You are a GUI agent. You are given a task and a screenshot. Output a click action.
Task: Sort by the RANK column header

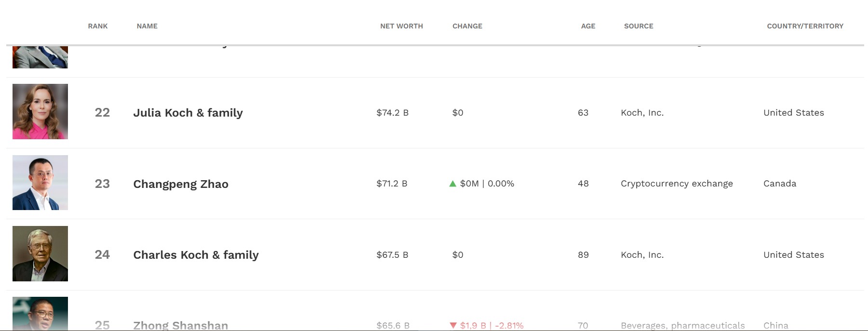pos(98,26)
